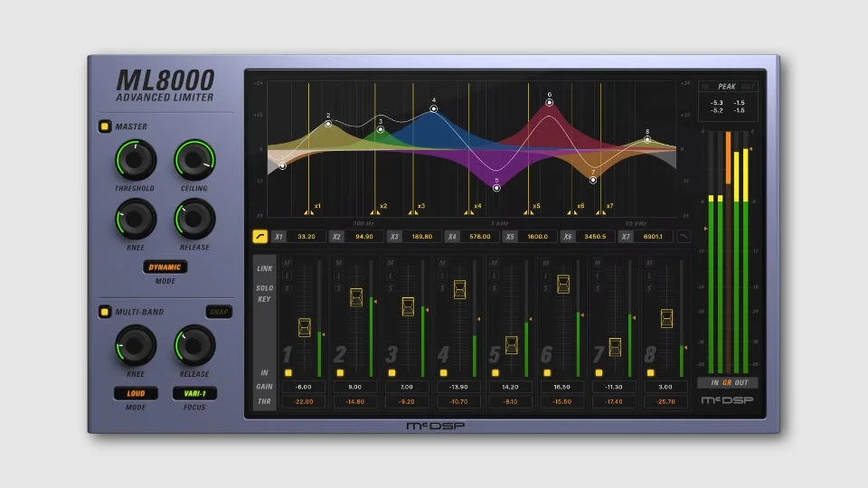
Task: Click the M button on band 2
Action: click(339, 263)
